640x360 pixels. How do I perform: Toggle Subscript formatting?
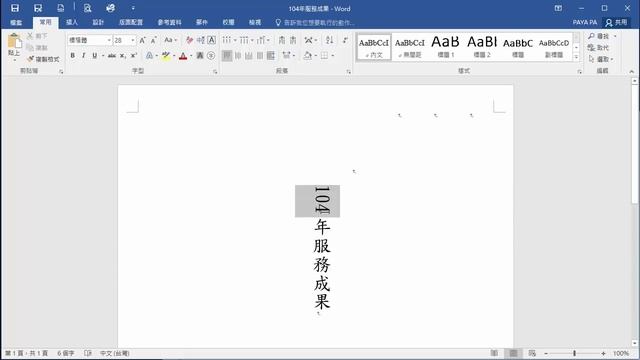122,56
